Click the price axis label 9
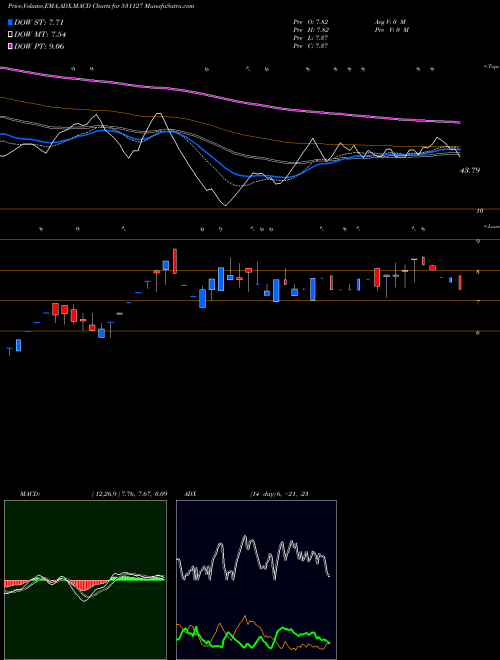 click(x=478, y=242)
